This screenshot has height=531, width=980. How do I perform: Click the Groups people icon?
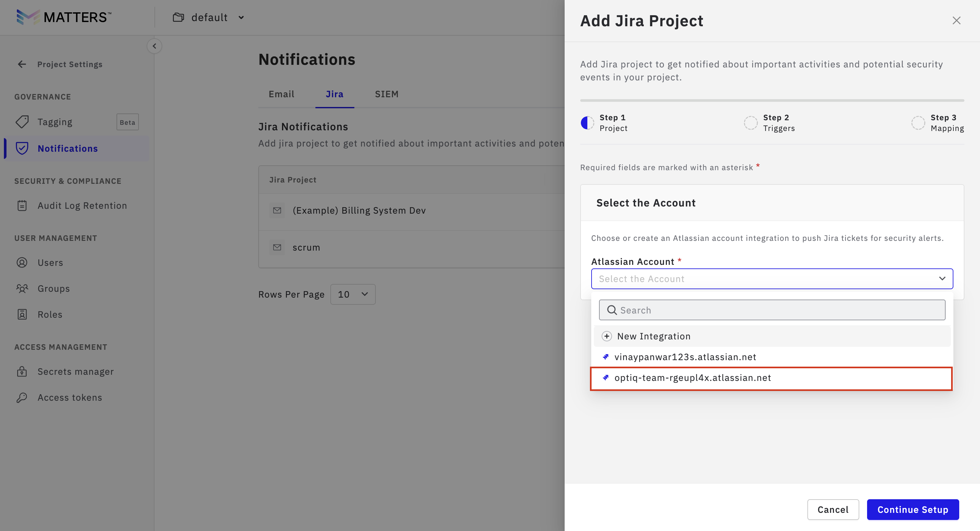coord(22,289)
